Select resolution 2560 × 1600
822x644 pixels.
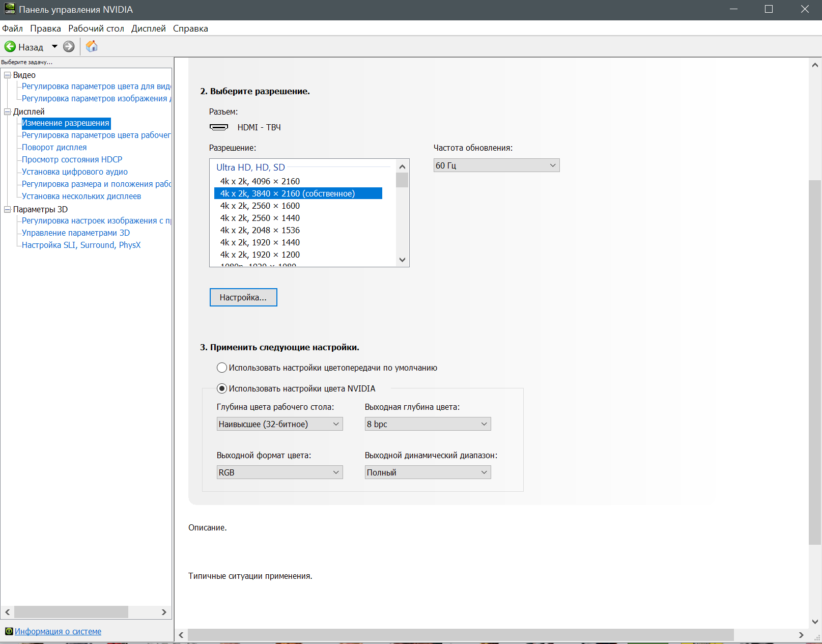pos(298,206)
